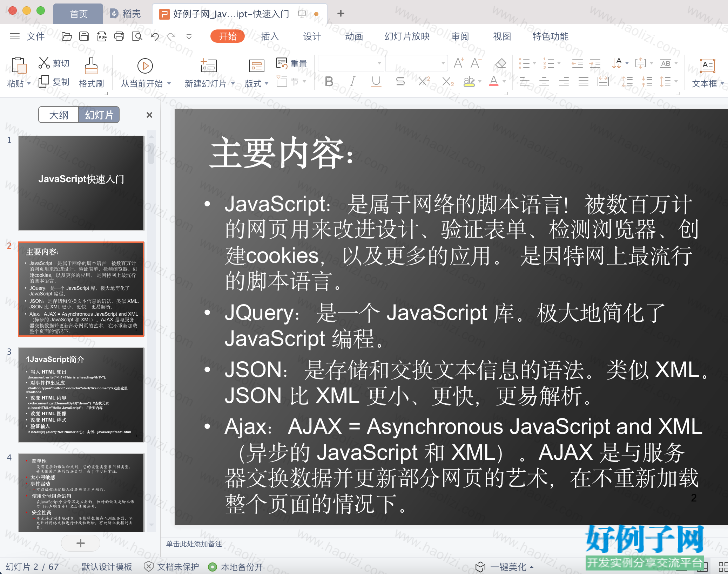The image size is (728, 574).
Task: Insert a Text Box icon
Action: [x=707, y=66]
